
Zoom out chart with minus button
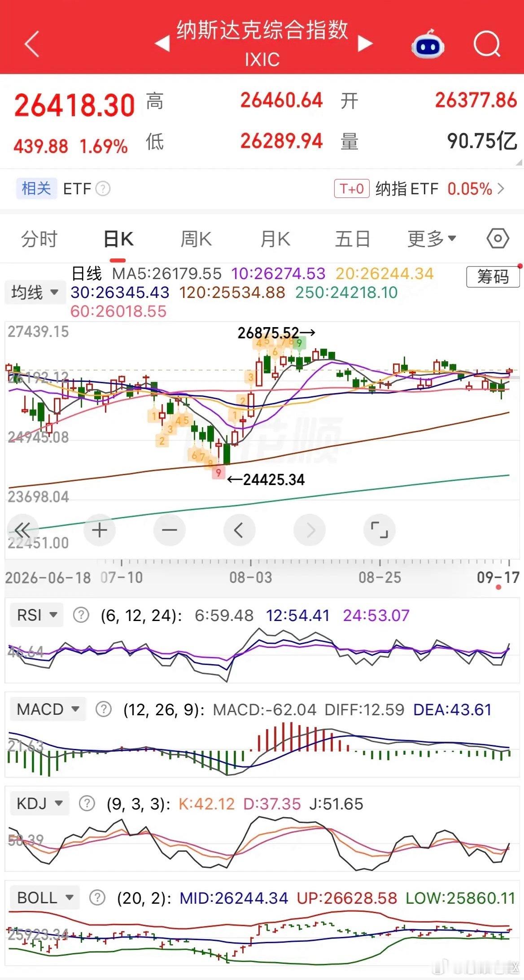click(x=170, y=530)
